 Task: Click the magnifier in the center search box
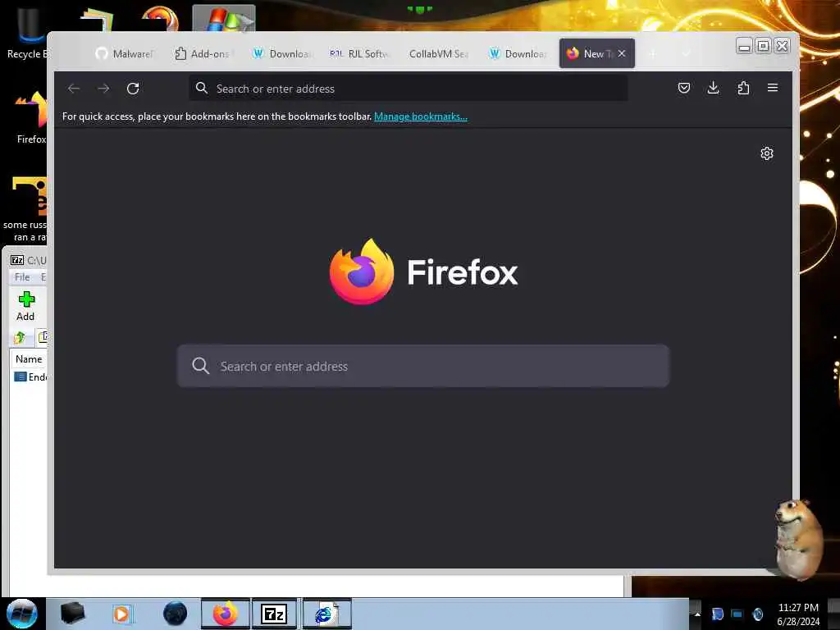[x=200, y=366]
